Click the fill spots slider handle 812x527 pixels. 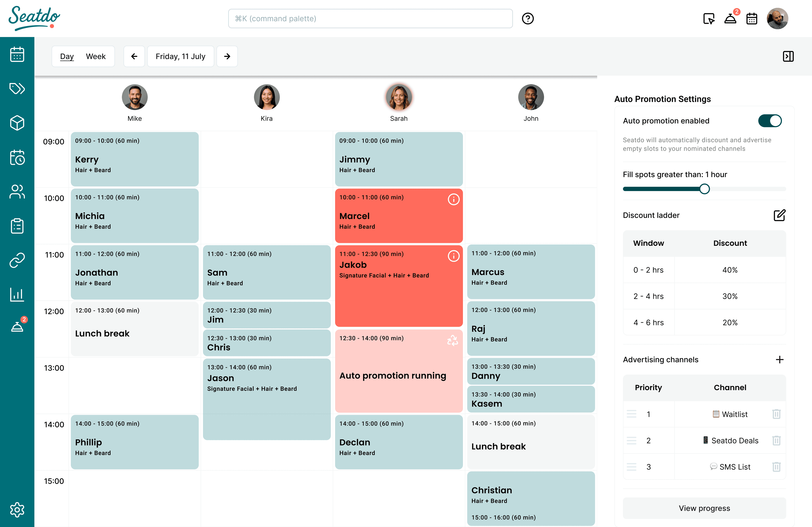(704, 189)
